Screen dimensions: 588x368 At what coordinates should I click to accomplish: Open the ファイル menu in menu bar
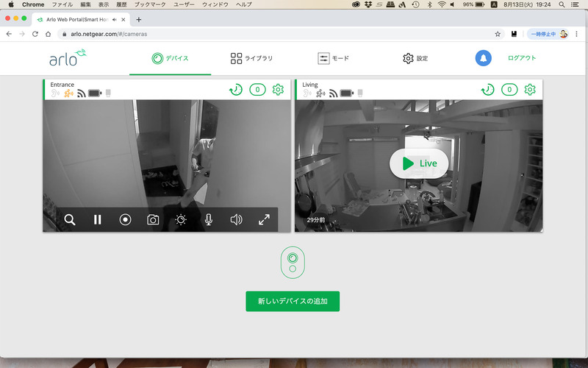click(x=62, y=4)
